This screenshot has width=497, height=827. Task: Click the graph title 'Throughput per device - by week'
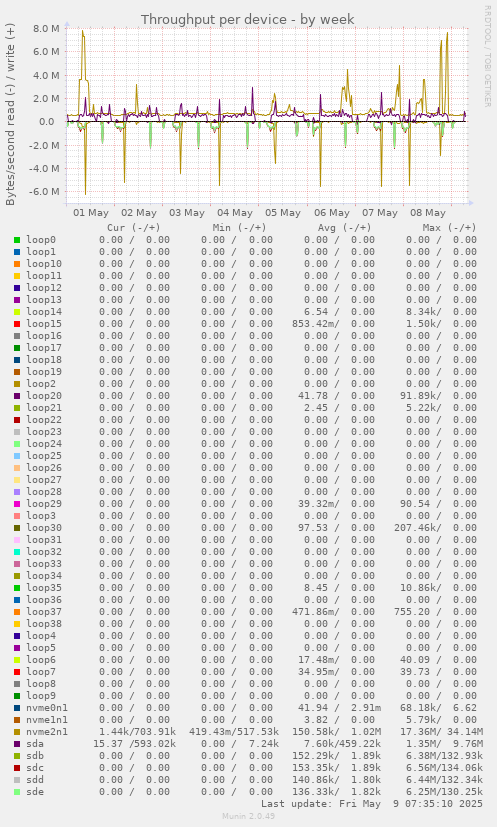coord(247,20)
